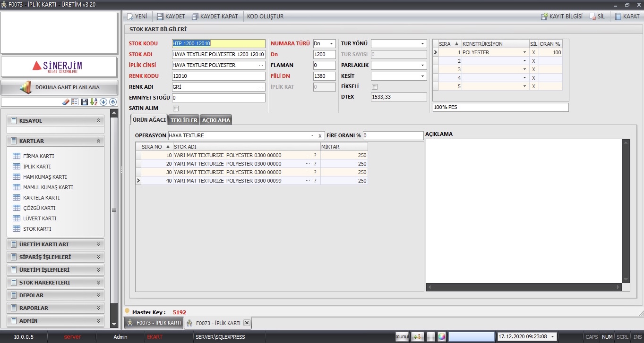644x343 pixels.
Task: Expand the STOK HAREKETLERİ panel
Action: 99,283
